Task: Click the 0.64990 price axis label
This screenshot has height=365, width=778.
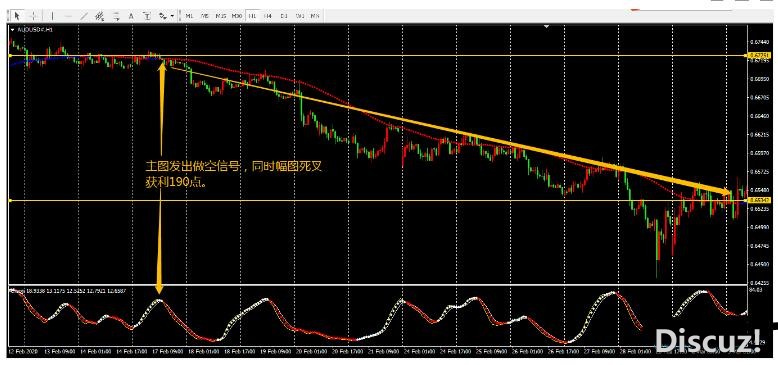Action: coord(759,228)
